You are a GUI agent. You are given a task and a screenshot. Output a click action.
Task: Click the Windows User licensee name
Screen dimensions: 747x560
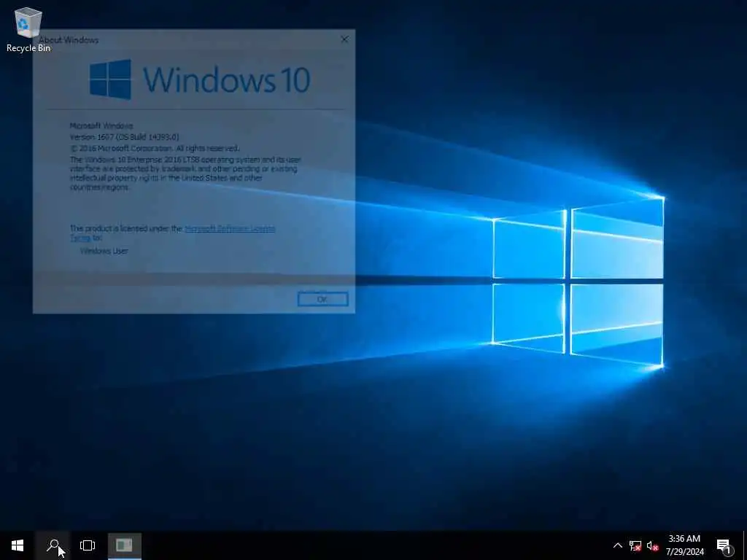[x=104, y=251]
